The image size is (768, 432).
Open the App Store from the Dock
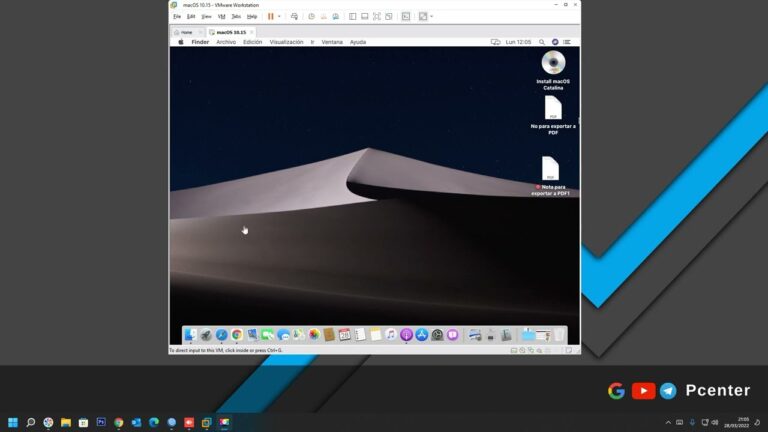(x=422, y=335)
